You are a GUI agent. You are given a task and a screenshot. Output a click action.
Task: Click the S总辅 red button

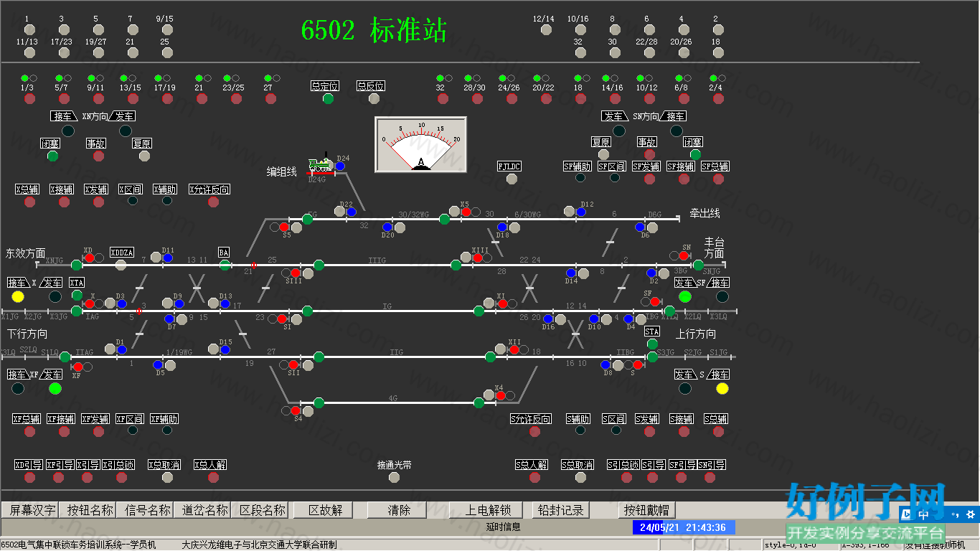pos(718,431)
